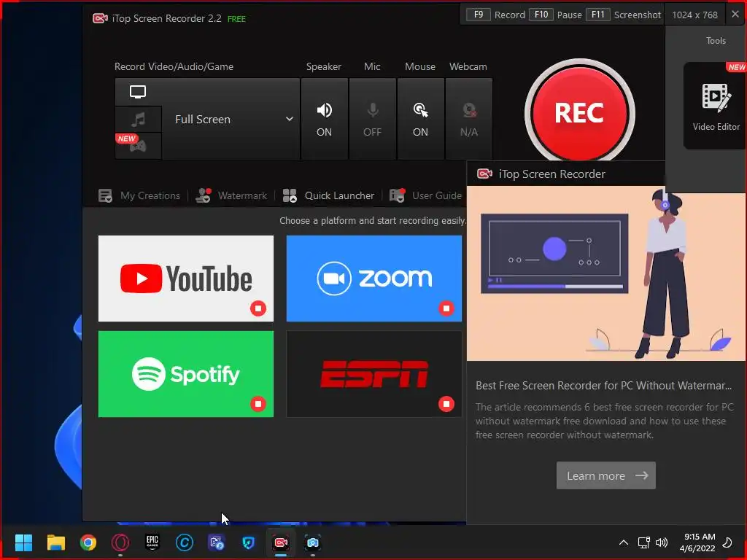Open Epic Games launcher from taskbar

click(x=152, y=542)
